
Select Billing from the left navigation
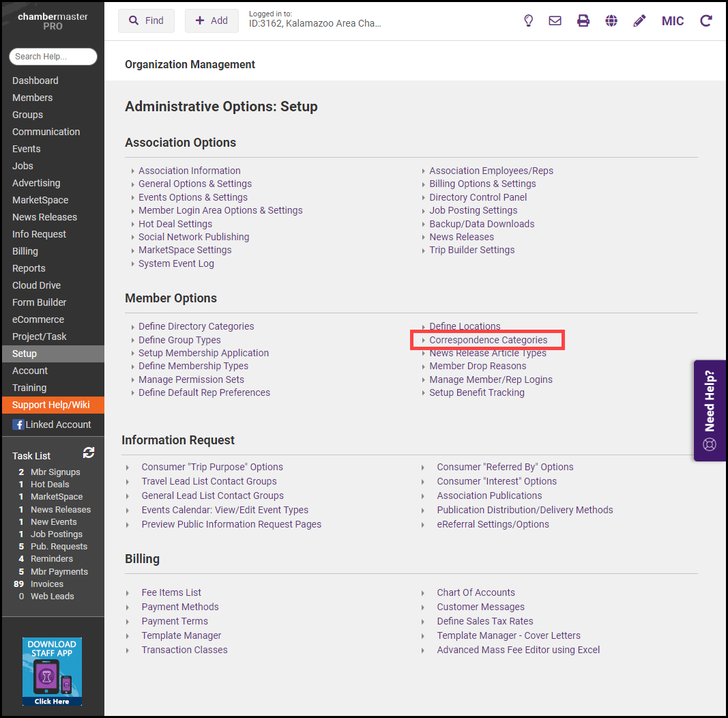click(x=25, y=251)
